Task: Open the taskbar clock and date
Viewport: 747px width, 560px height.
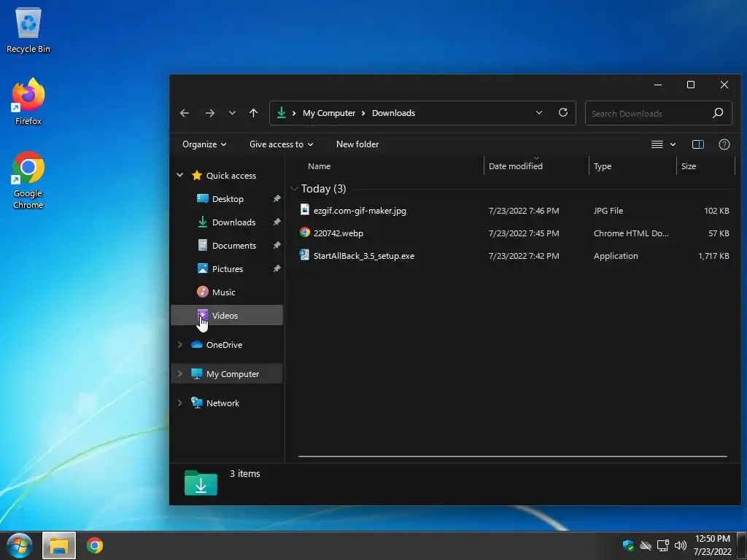Action: pyautogui.click(x=712, y=545)
